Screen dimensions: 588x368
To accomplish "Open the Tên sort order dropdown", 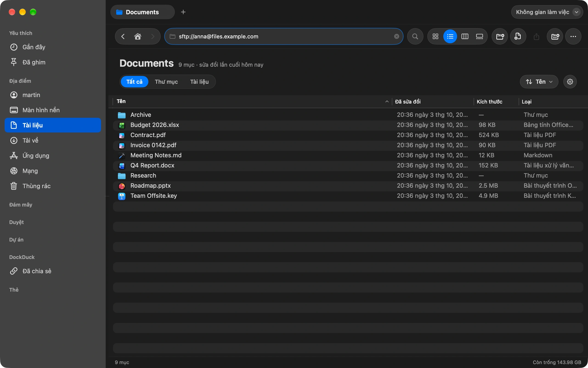I will click(x=539, y=82).
